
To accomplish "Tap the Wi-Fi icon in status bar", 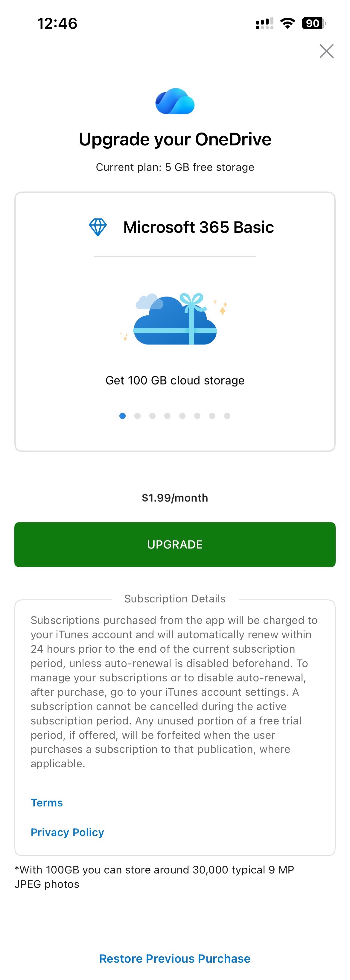I will 287,23.
